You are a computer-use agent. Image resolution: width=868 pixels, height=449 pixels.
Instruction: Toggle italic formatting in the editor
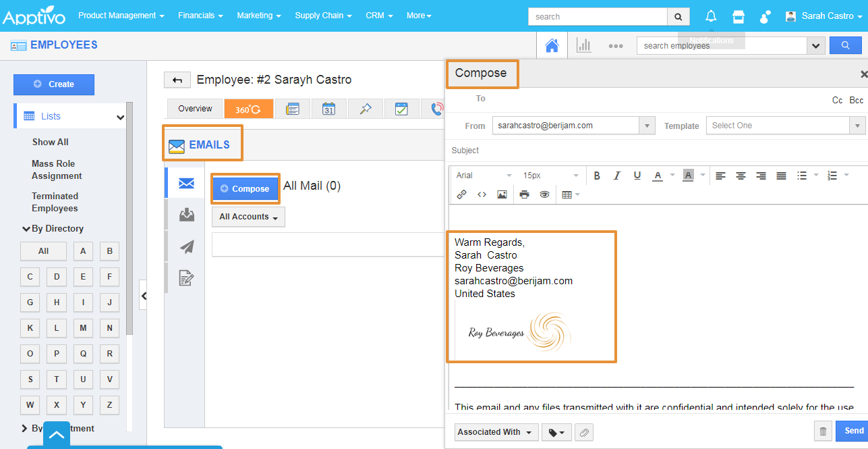point(616,176)
